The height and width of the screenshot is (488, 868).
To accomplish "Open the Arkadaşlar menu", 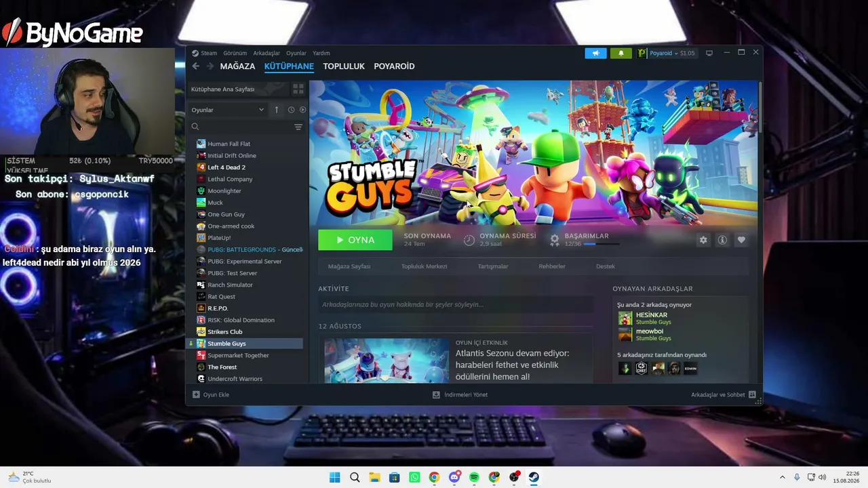I will coord(267,53).
